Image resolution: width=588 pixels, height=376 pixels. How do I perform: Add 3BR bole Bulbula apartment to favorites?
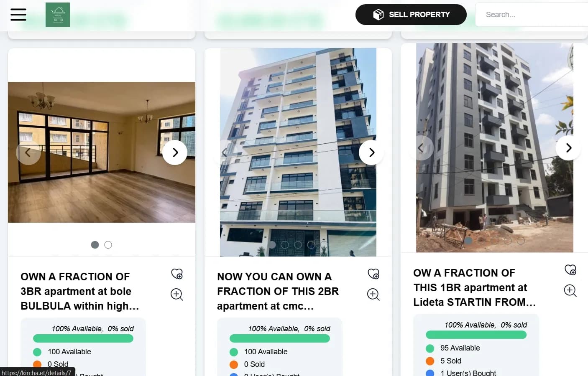[177, 274]
